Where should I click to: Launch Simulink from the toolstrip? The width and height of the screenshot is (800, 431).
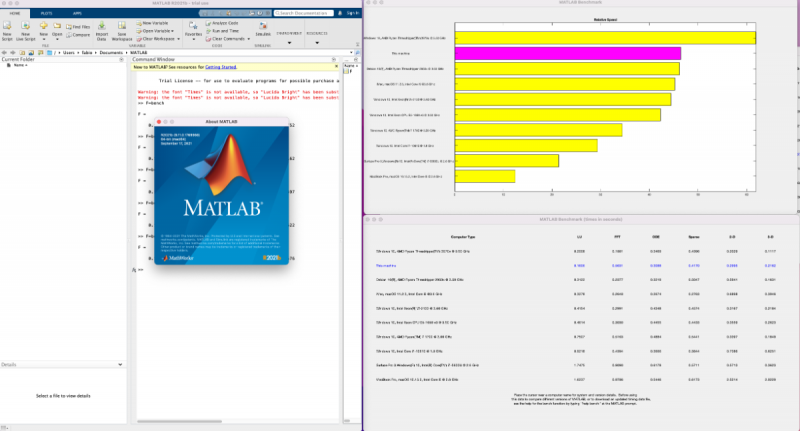point(263,29)
